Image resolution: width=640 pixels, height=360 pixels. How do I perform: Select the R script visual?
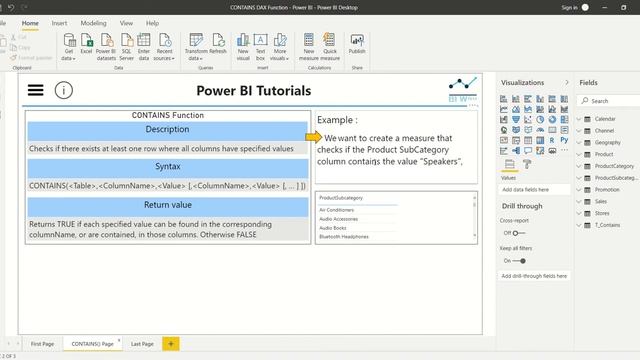coord(552,140)
